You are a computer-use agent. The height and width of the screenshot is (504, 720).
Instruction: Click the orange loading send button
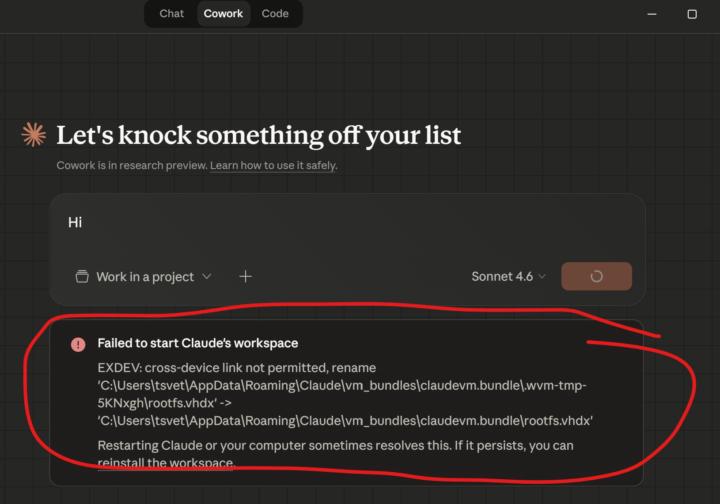596,276
